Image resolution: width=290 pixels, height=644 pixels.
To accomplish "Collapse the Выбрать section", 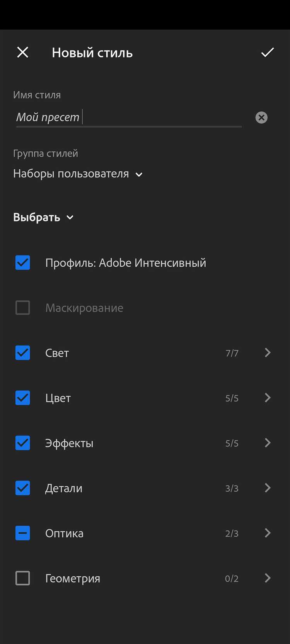I will pos(44,217).
